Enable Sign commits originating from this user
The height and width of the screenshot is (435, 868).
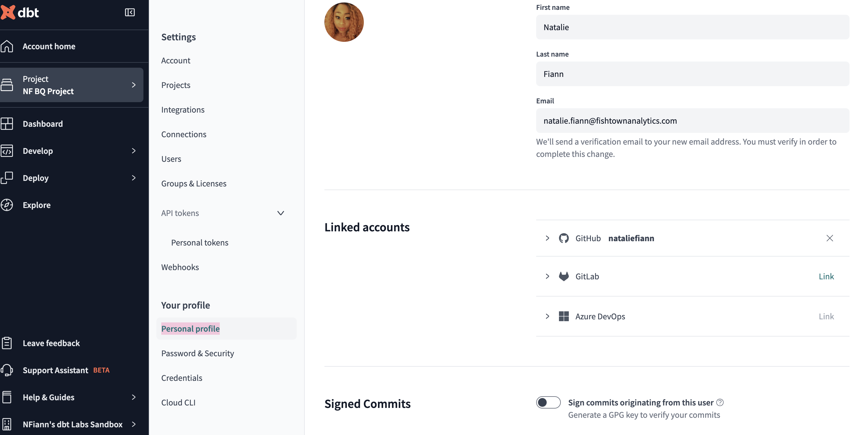click(x=548, y=402)
